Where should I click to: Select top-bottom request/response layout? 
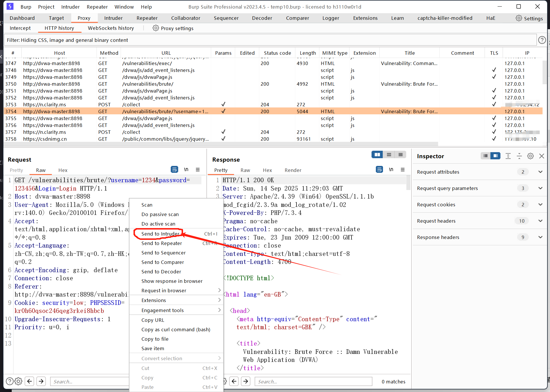tap(389, 155)
